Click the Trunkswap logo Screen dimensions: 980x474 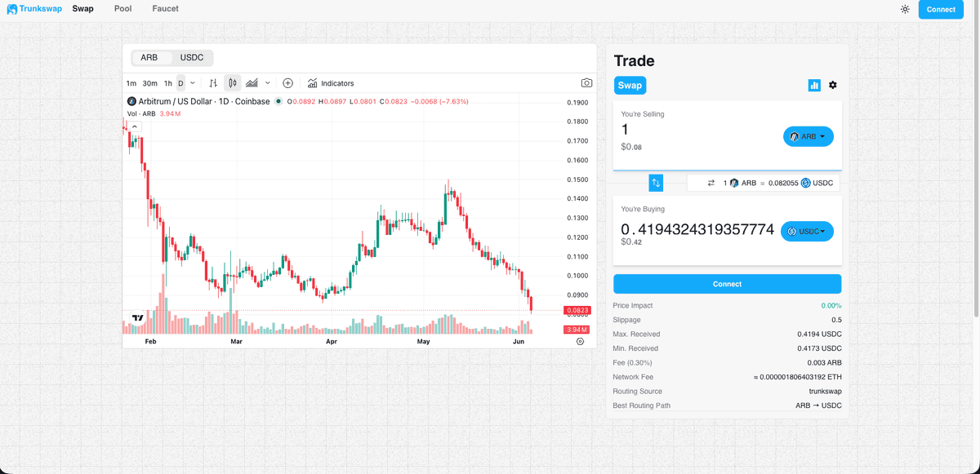tap(34, 9)
